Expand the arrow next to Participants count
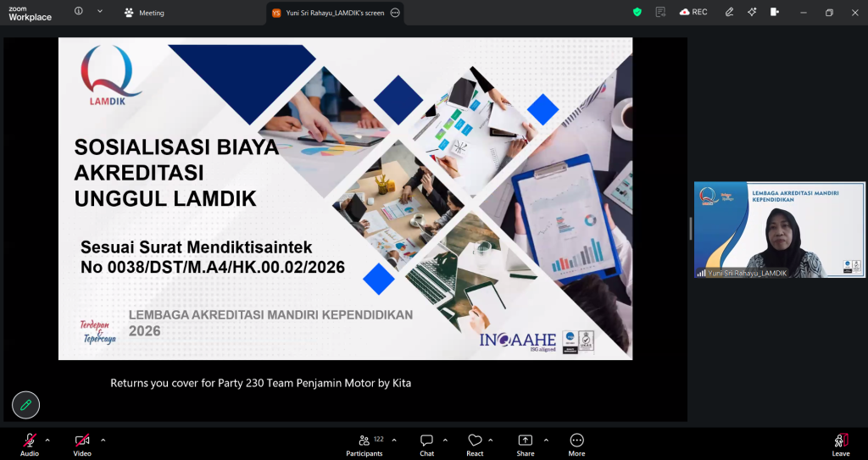 click(394, 440)
